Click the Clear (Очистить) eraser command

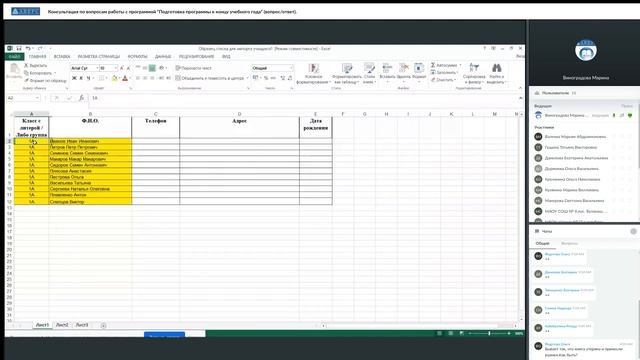443,80
